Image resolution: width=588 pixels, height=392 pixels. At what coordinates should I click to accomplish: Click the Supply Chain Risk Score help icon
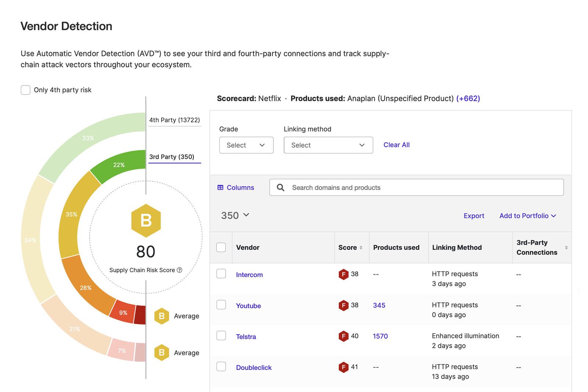click(x=179, y=270)
